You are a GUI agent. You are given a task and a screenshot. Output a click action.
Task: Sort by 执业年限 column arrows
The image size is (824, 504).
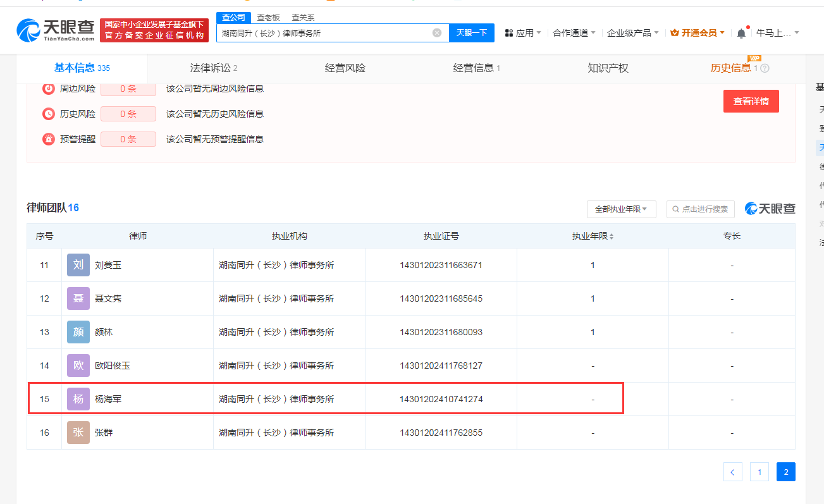coord(612,236)
